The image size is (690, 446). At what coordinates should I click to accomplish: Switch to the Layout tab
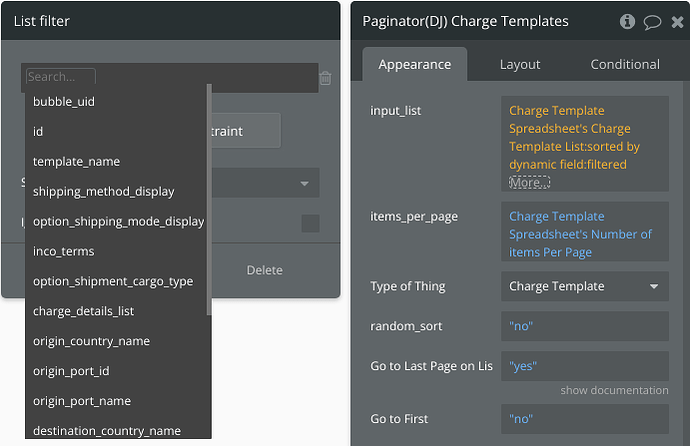[520, 64]
